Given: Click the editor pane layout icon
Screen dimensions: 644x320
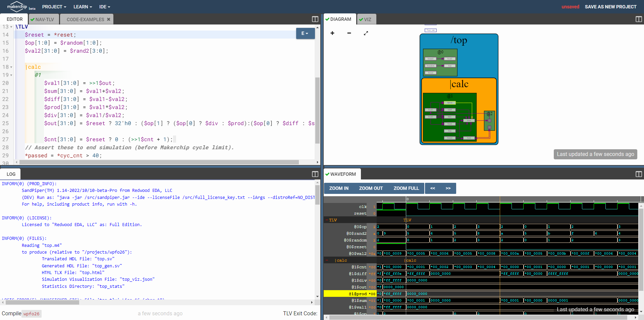Looking at the screenshot, I should [x=315, y=19].
